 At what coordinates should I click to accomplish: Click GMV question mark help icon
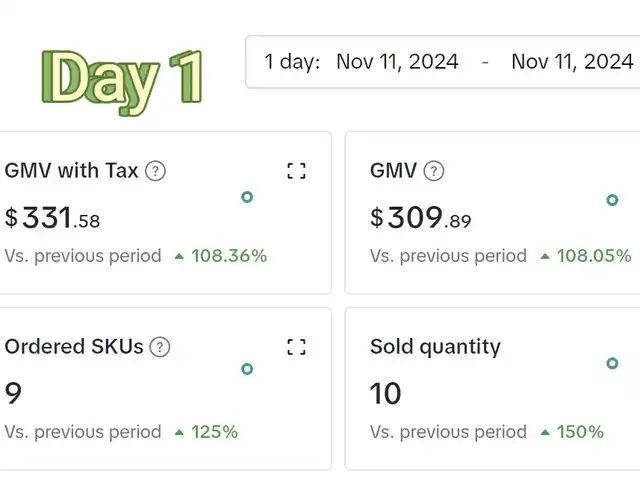(x=433, y=171)
